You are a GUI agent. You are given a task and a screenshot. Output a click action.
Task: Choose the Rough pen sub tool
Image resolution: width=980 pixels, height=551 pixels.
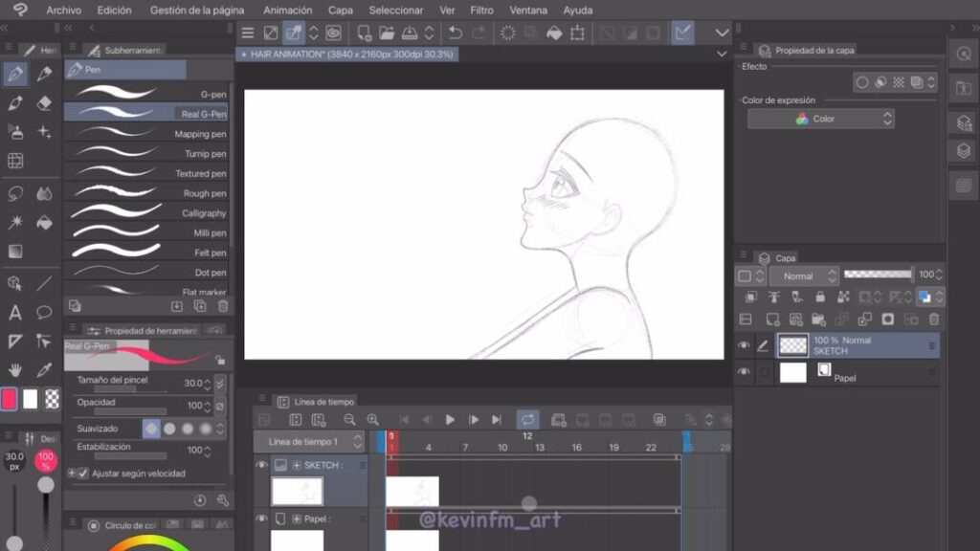[146, 192]
